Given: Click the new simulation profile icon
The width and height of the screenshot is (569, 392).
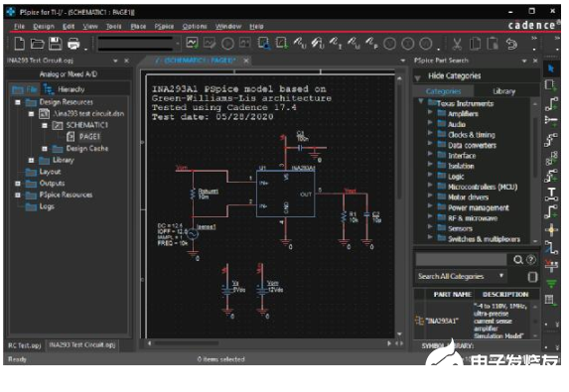Looking at the screenshot, I should coord(192,43).
